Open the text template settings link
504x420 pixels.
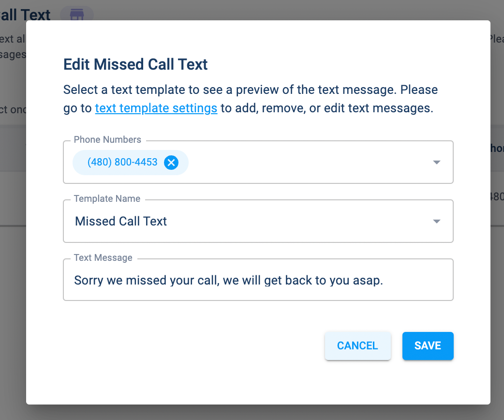pos(156,108)
